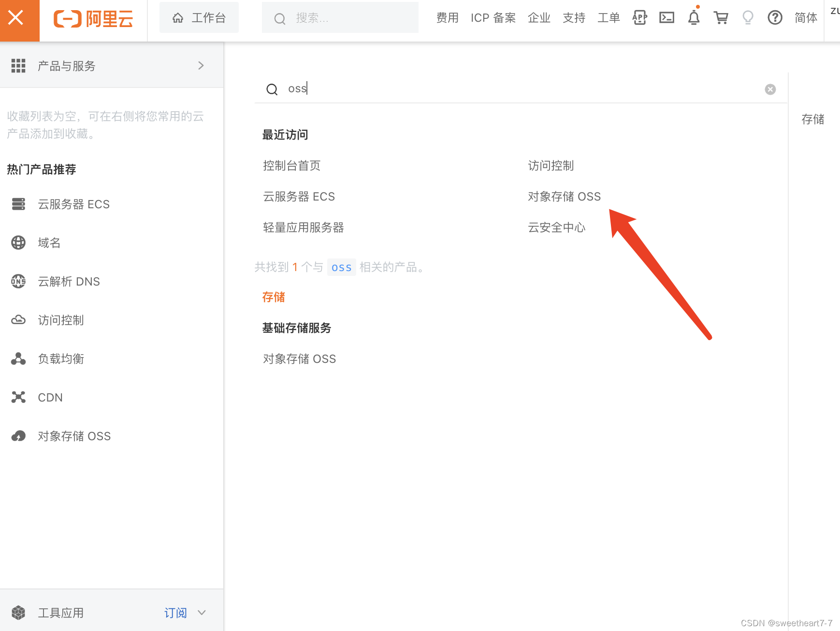Image resolution: width=840 pixels, height=631 pixels.
Task: Open the help question mark icon
Action: click(x=775, y=18)
